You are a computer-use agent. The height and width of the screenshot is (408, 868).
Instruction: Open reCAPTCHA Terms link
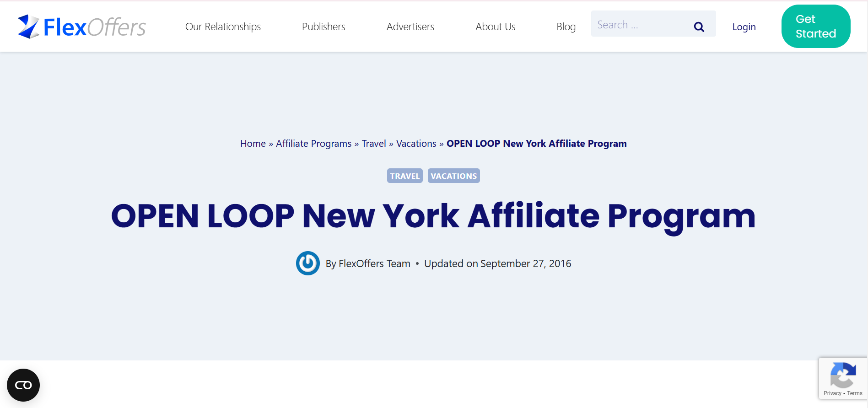point(854,393)
